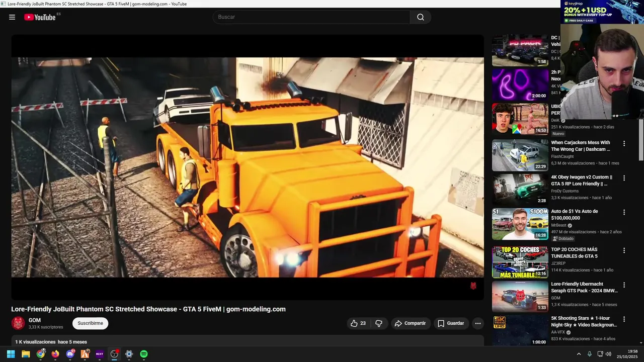Screen dimensions: 644x362
Task: Open the When Carjackers Mess thumbnail
Action: (520, 155)
